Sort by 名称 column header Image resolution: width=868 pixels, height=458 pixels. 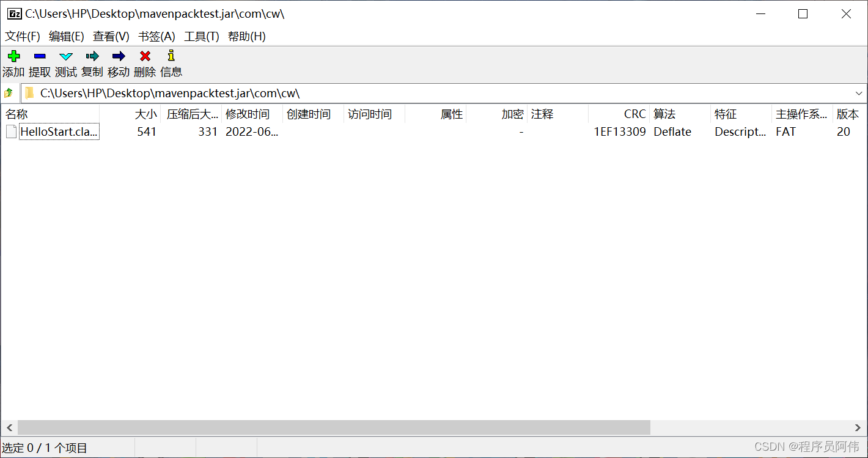[x=50, y=114]
